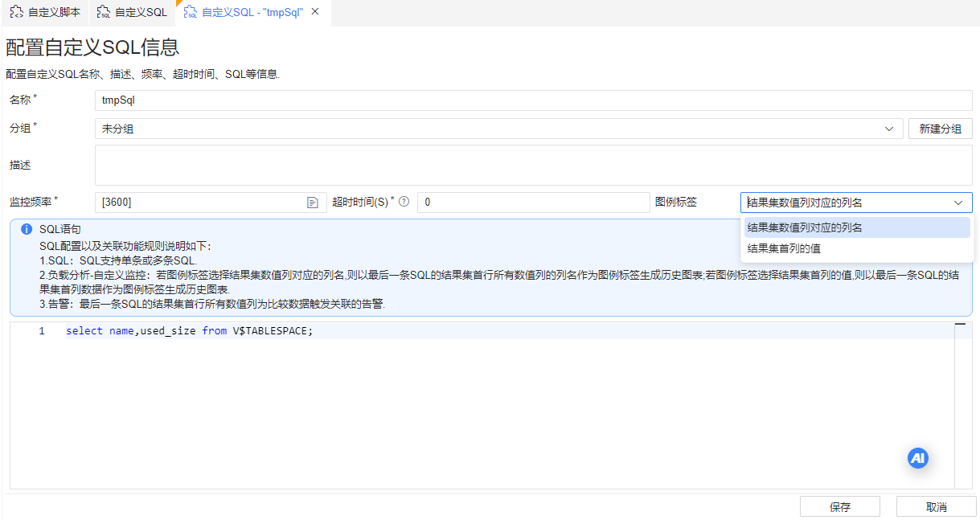Screen dimensions: 980x520
Task: Click the 3.告警 rule description line
Action: pos(212,305)
